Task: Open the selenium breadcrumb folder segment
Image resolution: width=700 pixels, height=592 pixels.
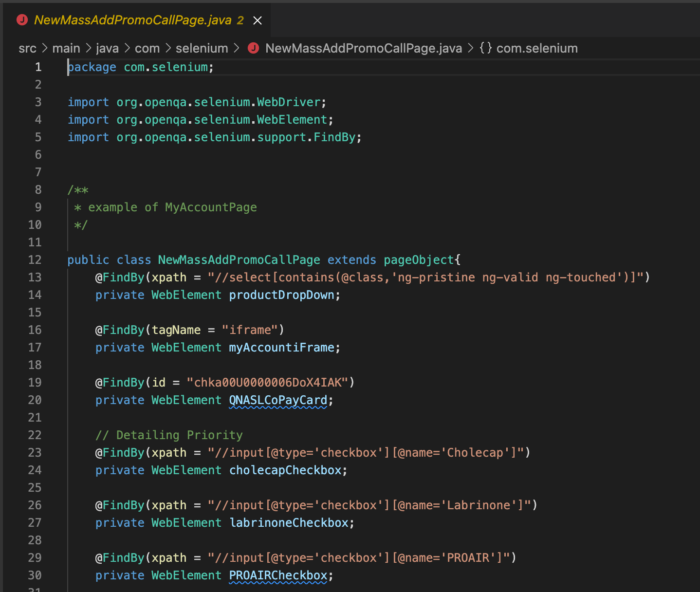Action: 202,48
